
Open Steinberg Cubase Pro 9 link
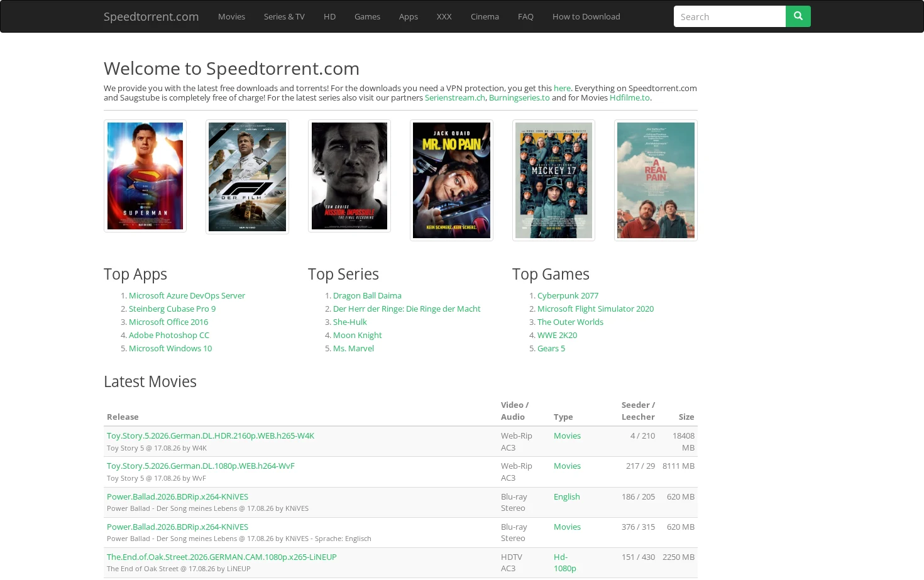[x=172, y=309]
